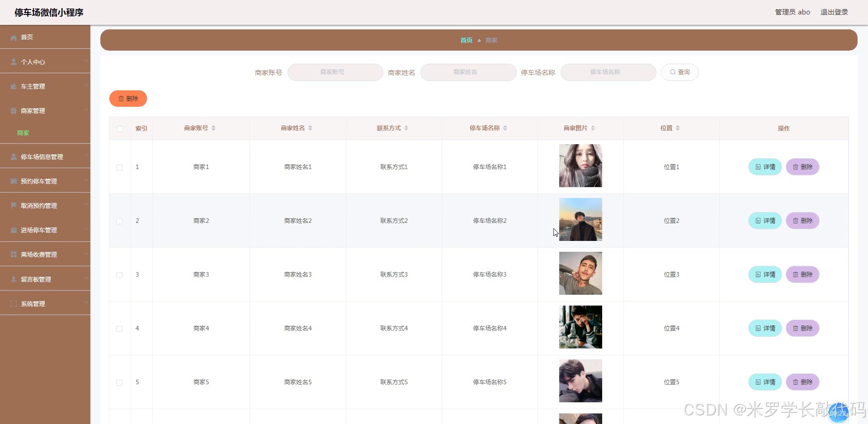The height and width of the screenshot is (424, 868).
Task: Click the 车主管理 sidebar icon
Action: tap(14, 86)
